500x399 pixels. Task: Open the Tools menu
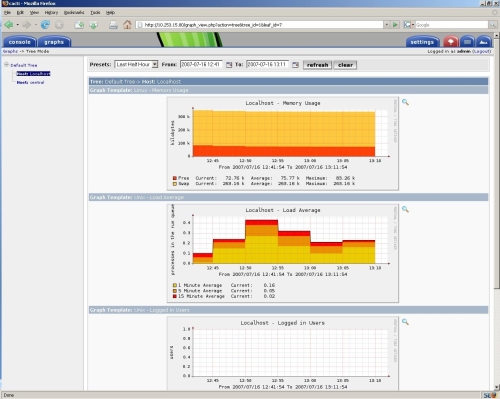coord(95,12)
